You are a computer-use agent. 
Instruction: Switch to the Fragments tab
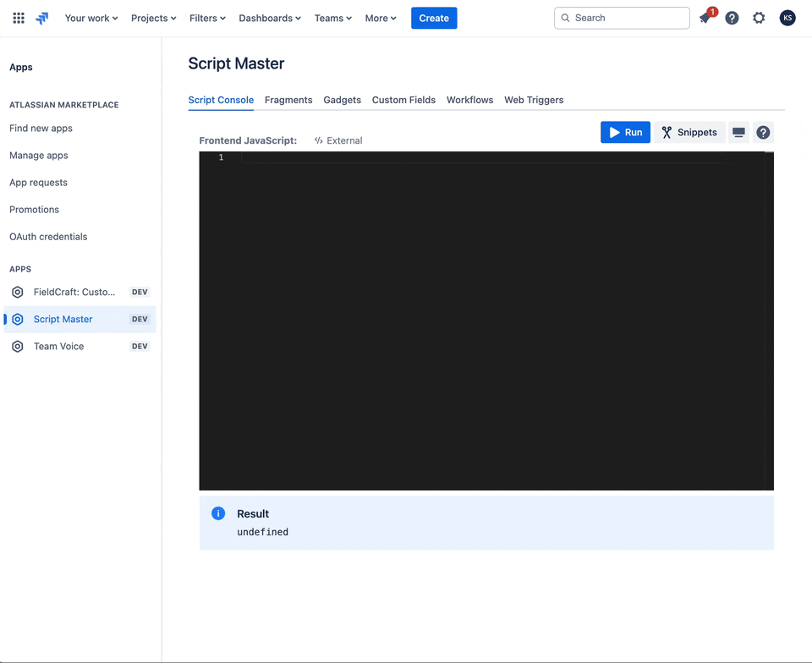click(288, 100)
